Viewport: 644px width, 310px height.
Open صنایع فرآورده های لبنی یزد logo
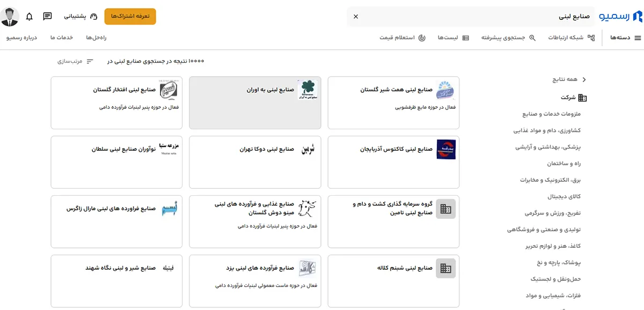(x=308, y=268)
